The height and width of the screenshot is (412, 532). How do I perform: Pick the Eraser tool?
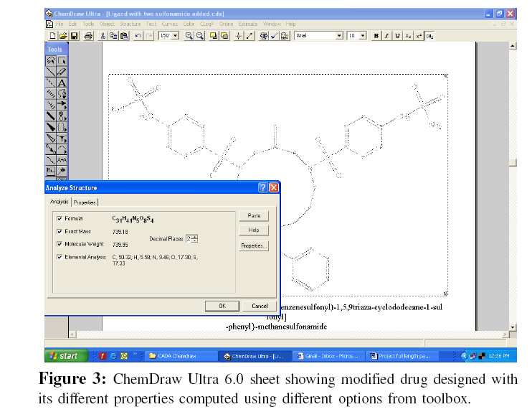click(62, 72)
